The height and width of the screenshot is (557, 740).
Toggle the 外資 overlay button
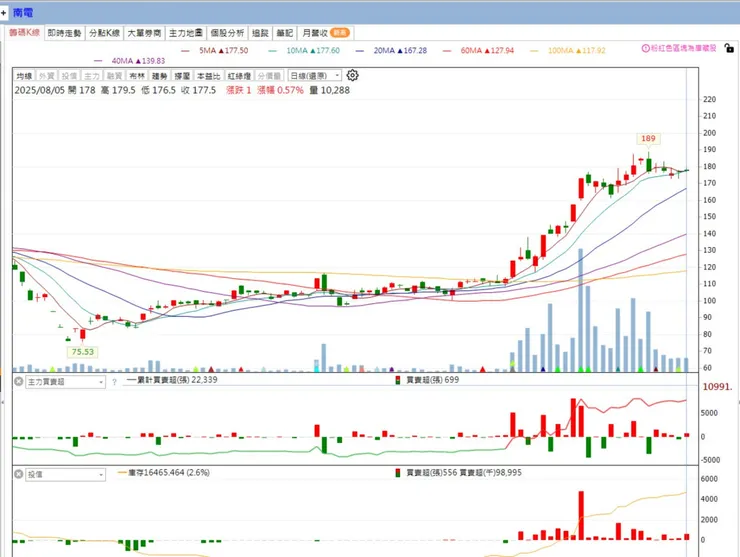(46, 76)
